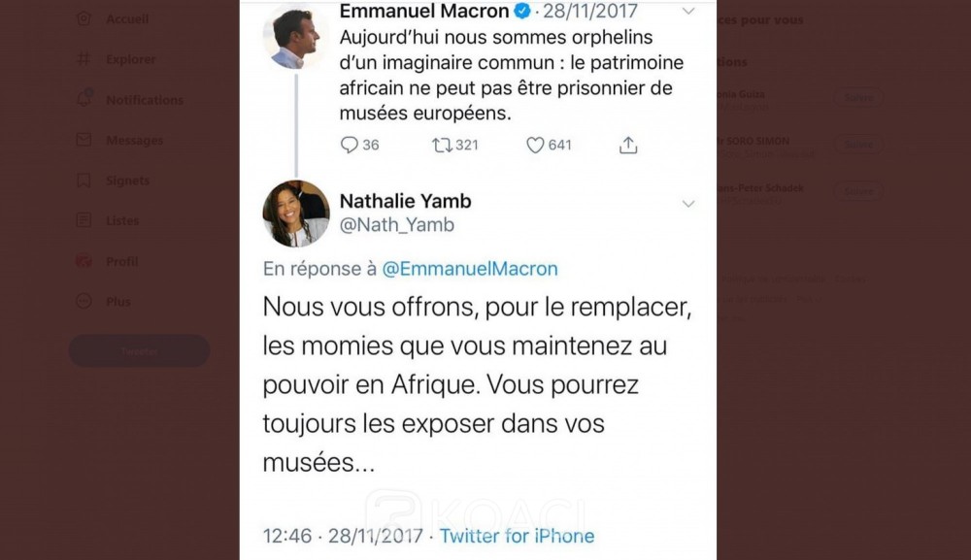The width and height of the screenshot is (971, 560).
Task: Click the Explorer hashtag icon
Action: click(84, 59)
